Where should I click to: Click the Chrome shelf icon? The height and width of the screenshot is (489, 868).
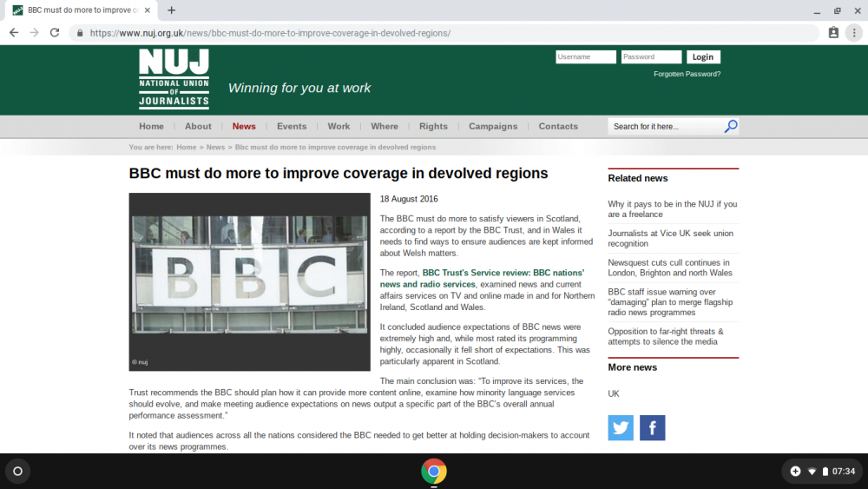(434, 472)
